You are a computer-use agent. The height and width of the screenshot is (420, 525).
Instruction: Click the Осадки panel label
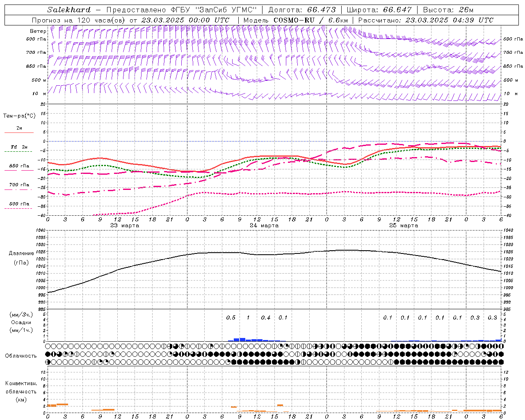(x=21, y=322)
